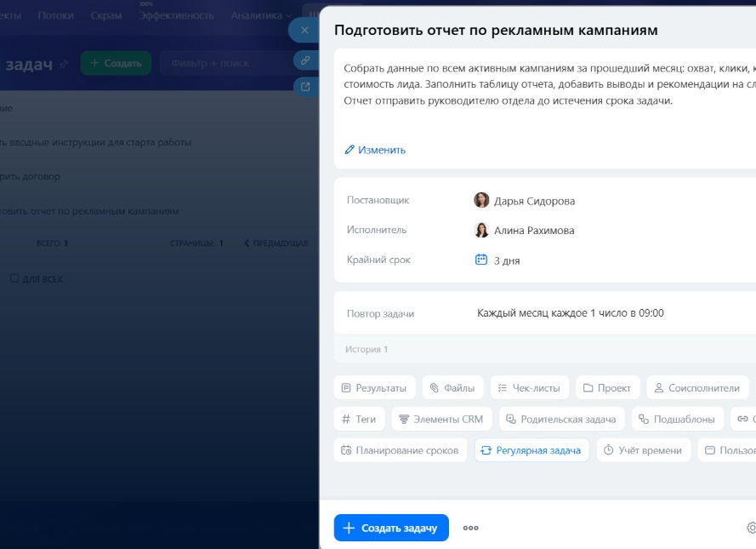Expand the Аналитика dropdown menu
Screen dimensions: 756x549
click(x=261, y=15)
